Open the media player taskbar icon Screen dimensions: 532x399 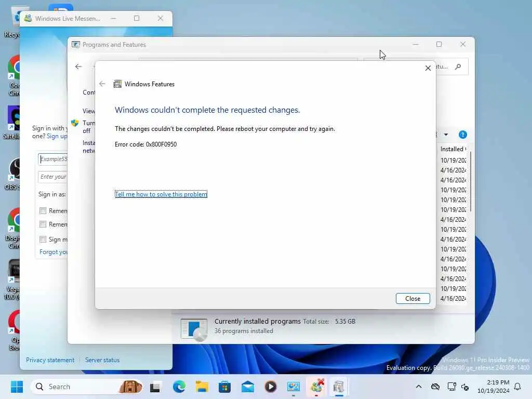[x=270, y=387]
